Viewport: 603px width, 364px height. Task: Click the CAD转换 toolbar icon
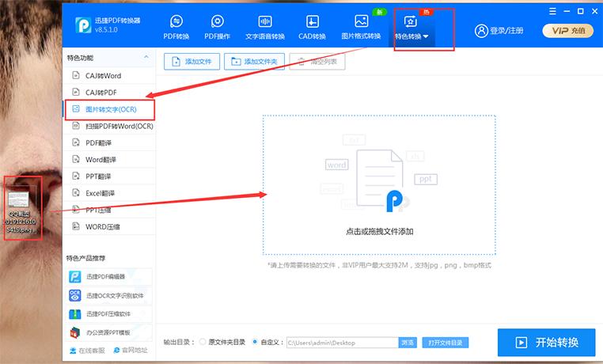(313, 21)
